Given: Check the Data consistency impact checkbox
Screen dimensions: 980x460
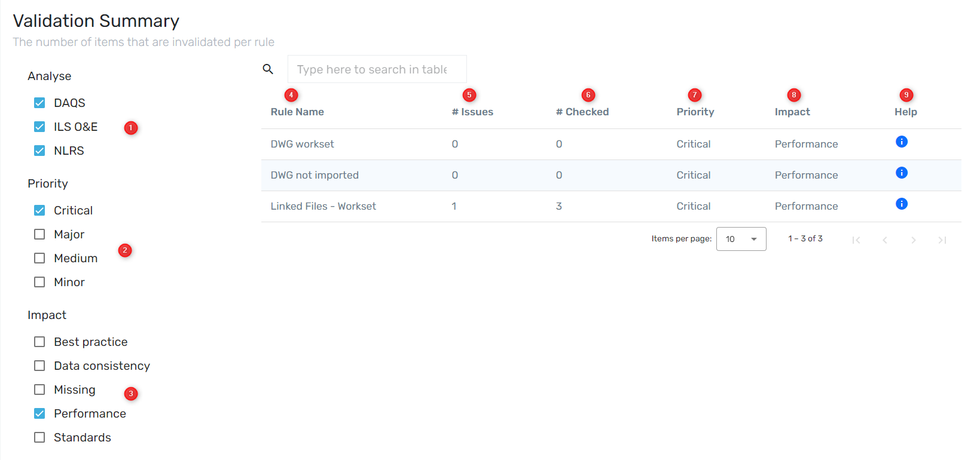Looking at the screenshot, I should pyautogui.click(x=39, y=366).
